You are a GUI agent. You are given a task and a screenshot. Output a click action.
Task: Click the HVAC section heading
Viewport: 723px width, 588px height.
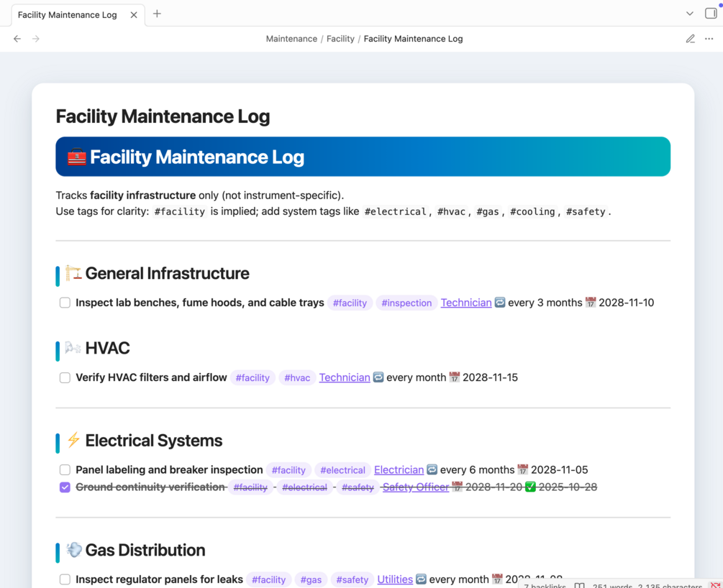pos(107,348)
